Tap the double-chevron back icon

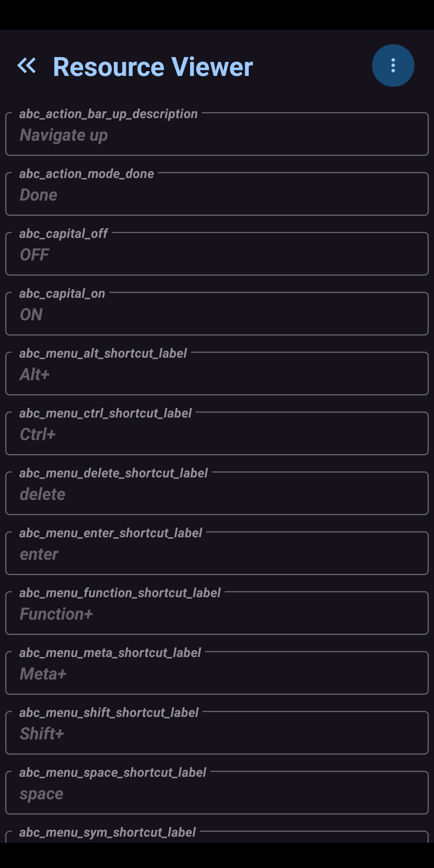point(27,66)
